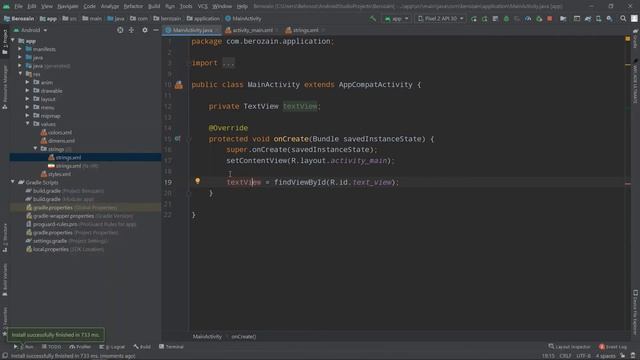The image size is (640, 360).
Task: Click the MainActivity breadcrumb below editor
Action: [x=207, y=337]
